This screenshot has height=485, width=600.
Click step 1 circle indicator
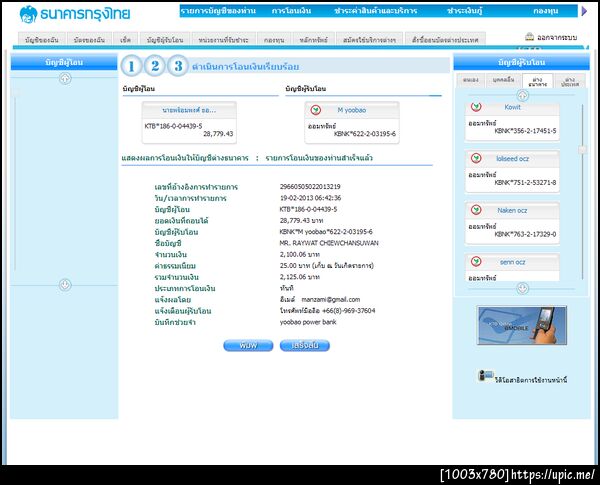click(x=131, y=66)
